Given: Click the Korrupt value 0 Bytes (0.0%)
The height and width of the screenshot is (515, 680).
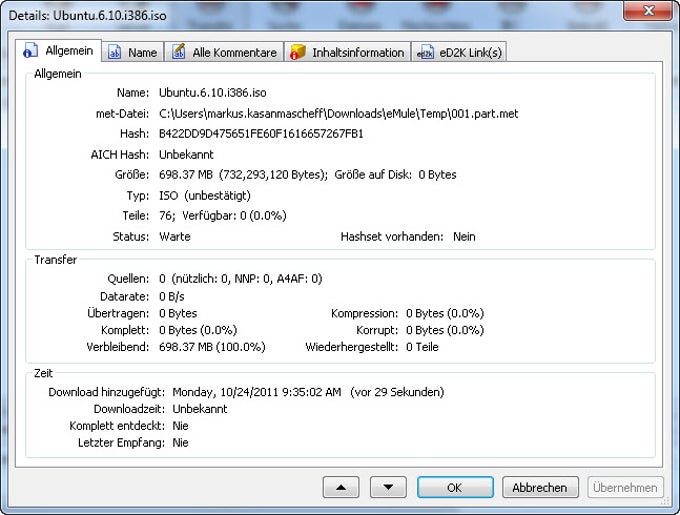Looking at the screenshot, I should click(445, 330).
